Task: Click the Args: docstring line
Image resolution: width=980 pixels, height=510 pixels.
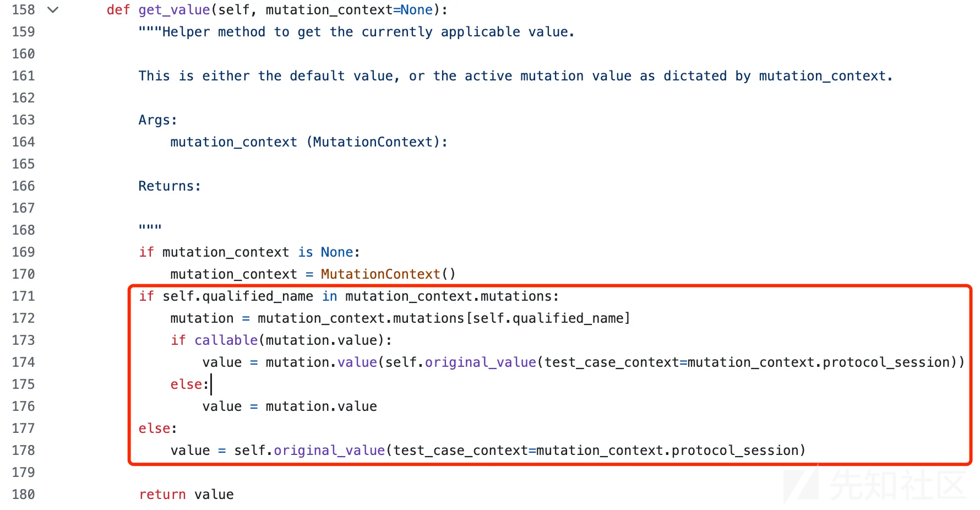Action: pyautogui.click(x=157, y=120)
